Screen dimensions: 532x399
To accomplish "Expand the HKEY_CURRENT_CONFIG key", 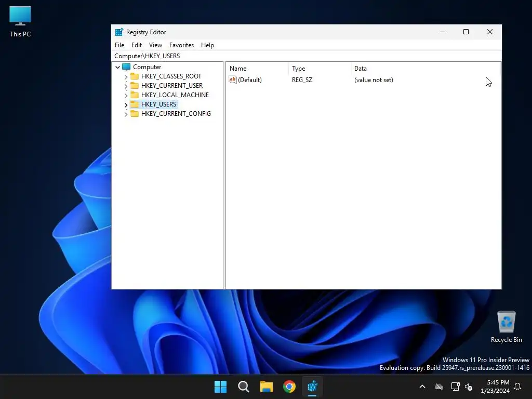I will point(126,114).
